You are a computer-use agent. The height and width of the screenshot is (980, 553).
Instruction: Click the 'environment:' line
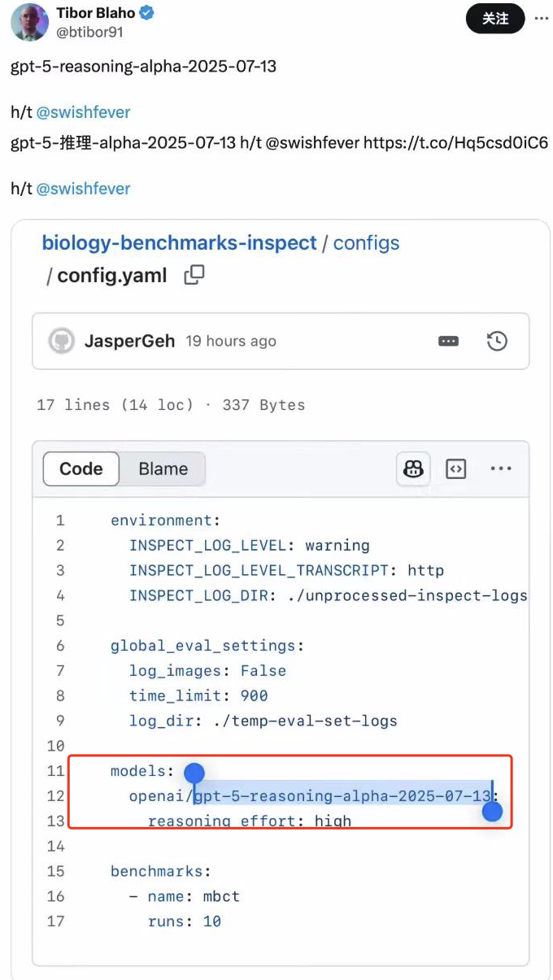(166, 520)
